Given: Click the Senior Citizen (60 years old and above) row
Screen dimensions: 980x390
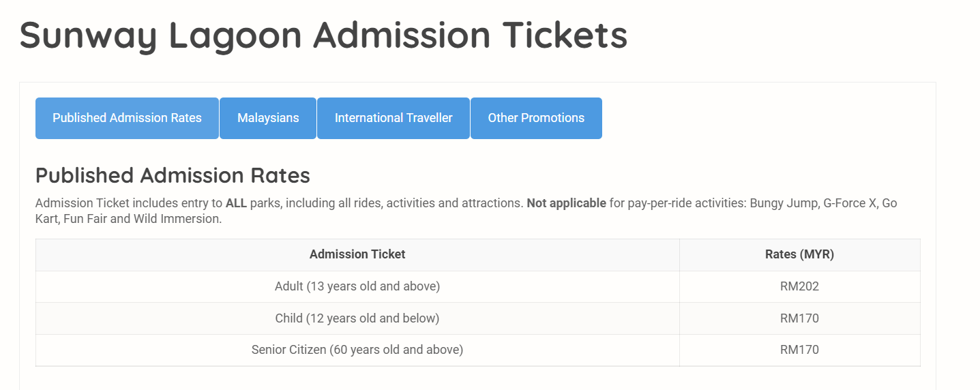Looking at the screenshot, I should [x=477, y=350].
